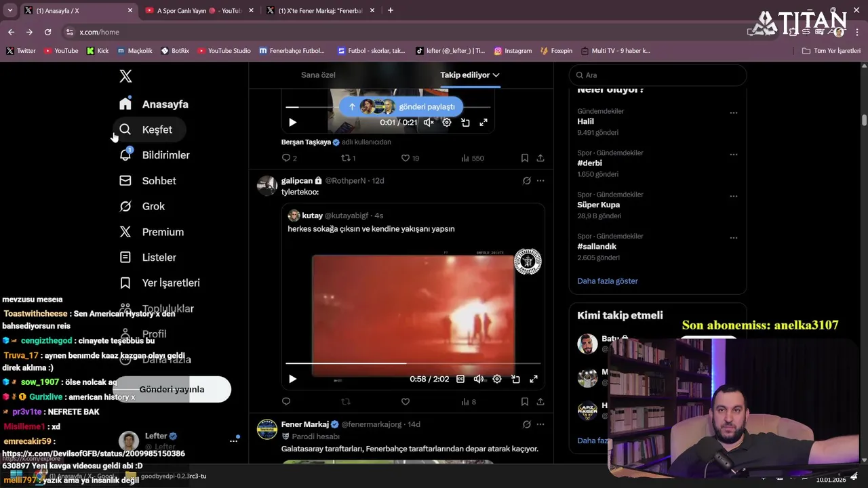Unmute the top video at 0:01 / 0:21
The image size is (868, 488).
pyautogui.click(x=429, y=123)
